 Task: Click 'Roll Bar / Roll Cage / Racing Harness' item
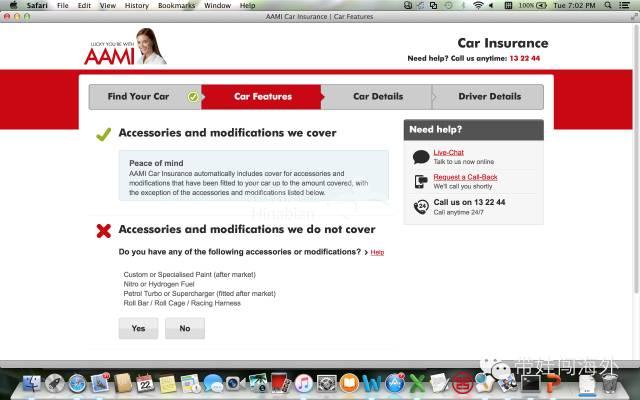point(182,303)
